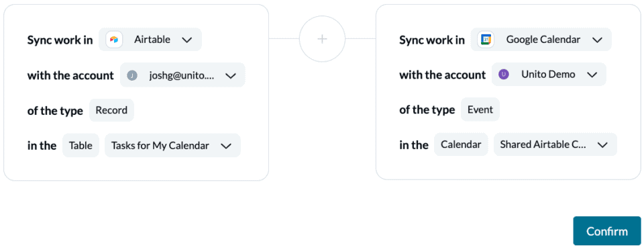
Task: Click the Record type tag
Action: click(x=112, y=110)
